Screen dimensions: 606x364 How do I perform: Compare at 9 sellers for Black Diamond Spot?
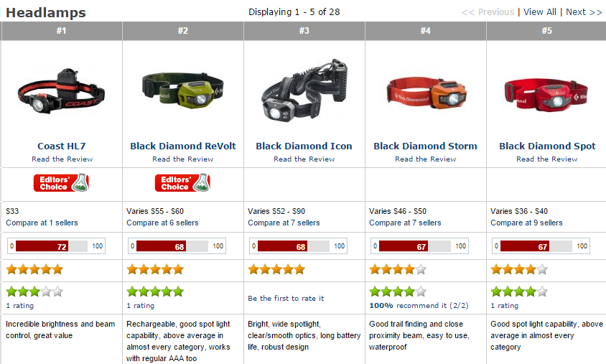(526, 223)
